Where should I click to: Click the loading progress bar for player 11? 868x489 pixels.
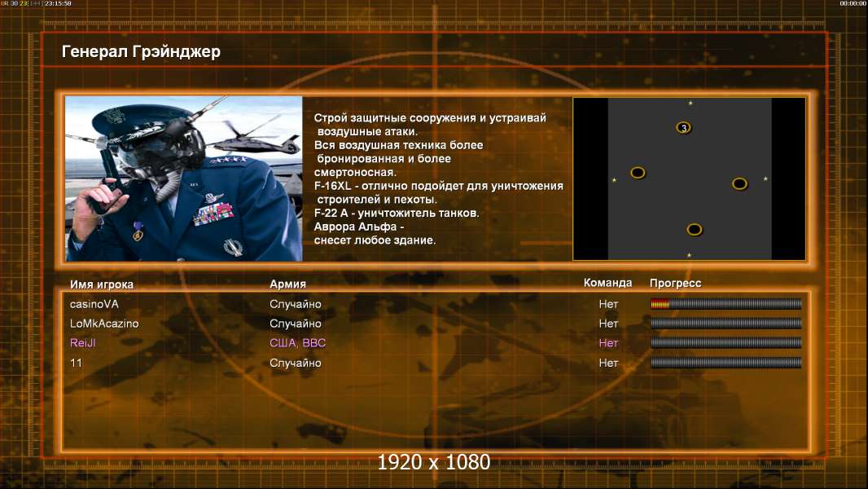pyautogui.click(x=726, y=363)
